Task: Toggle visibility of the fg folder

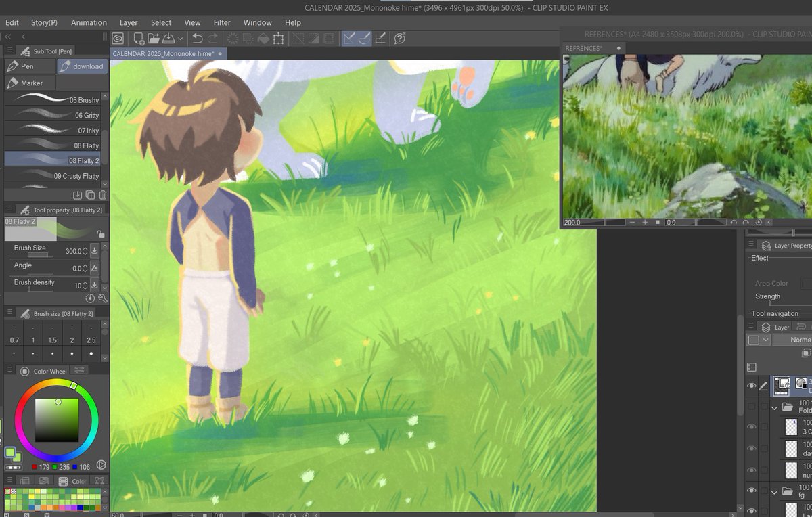Action: click(x=751, y=492)
